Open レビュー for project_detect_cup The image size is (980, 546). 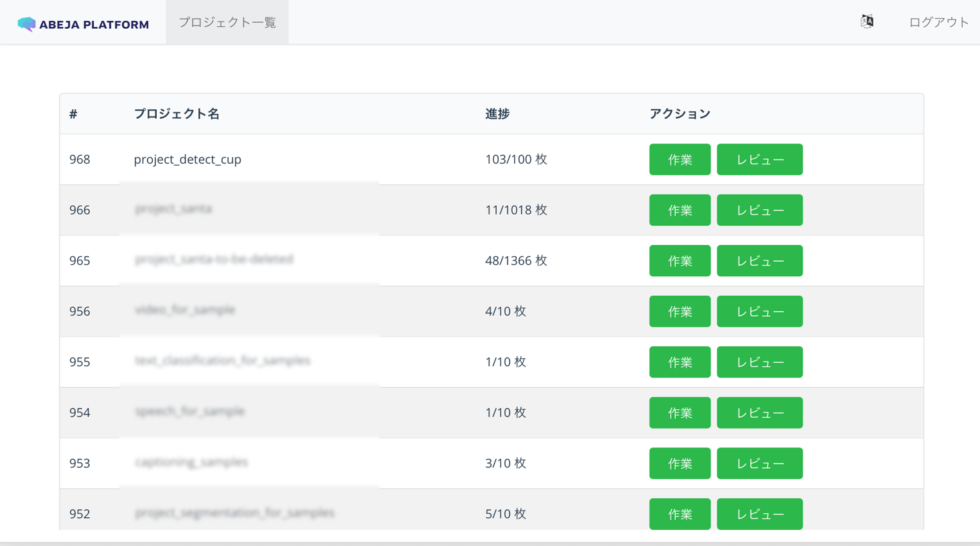(x=759, y=159)
